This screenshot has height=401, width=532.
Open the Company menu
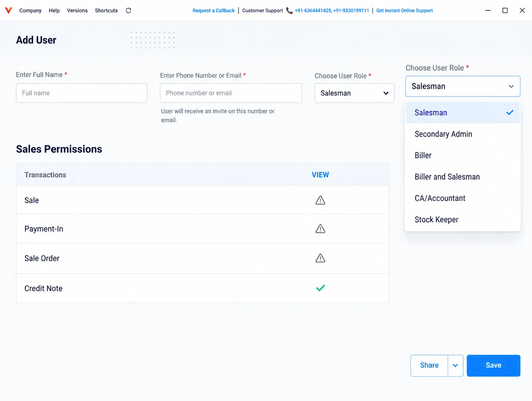coord(30,10)
